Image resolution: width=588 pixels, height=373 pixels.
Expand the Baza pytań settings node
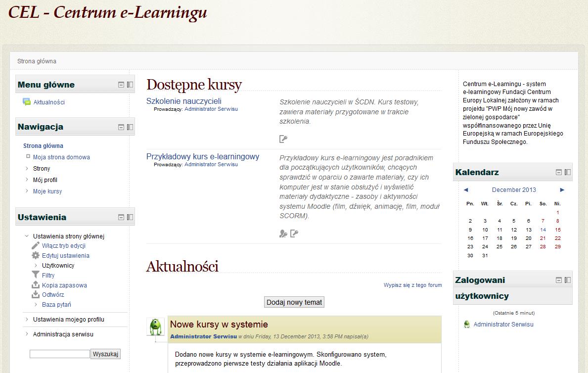coord(36,304)
